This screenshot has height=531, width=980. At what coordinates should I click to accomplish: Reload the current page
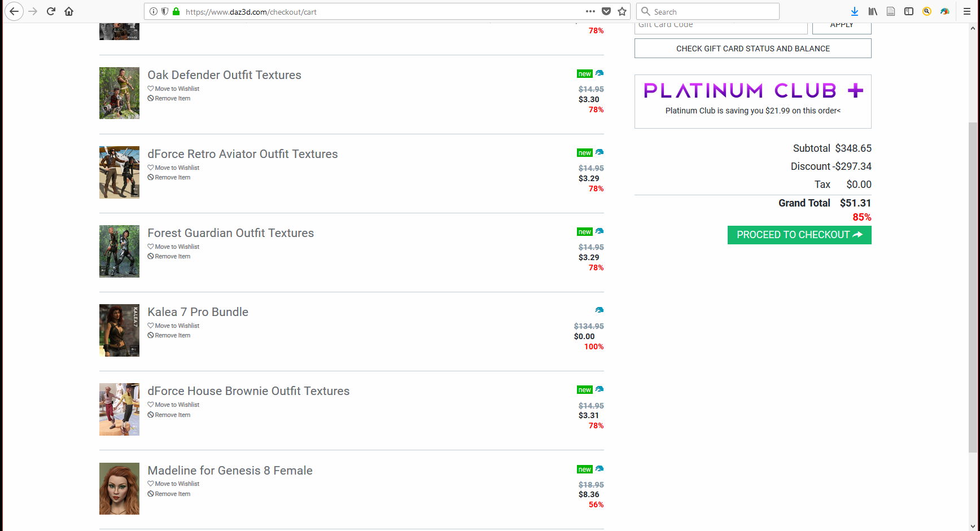pyautogui.click(x=51, y=11)
